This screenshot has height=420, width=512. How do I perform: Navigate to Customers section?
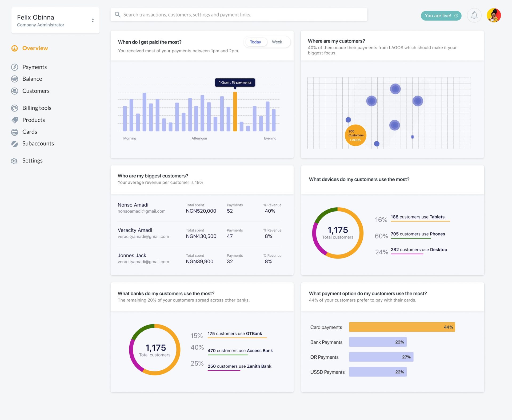(x=36, y=91)
